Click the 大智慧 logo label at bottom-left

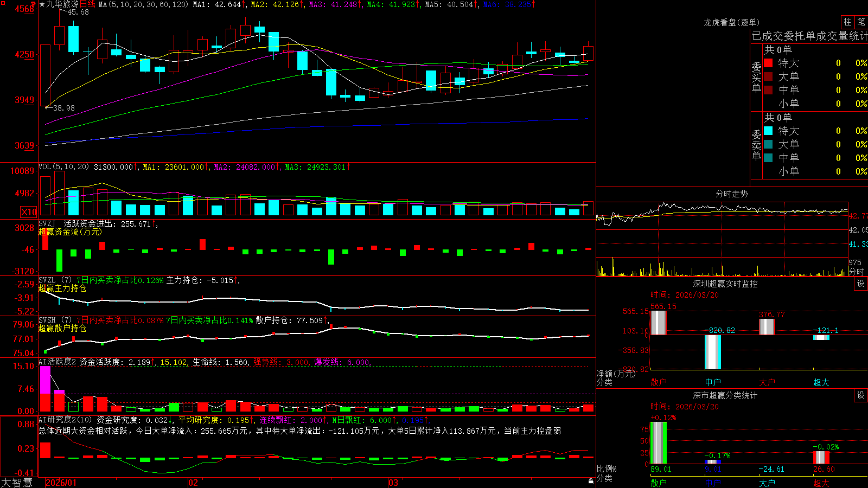[17, 483]
